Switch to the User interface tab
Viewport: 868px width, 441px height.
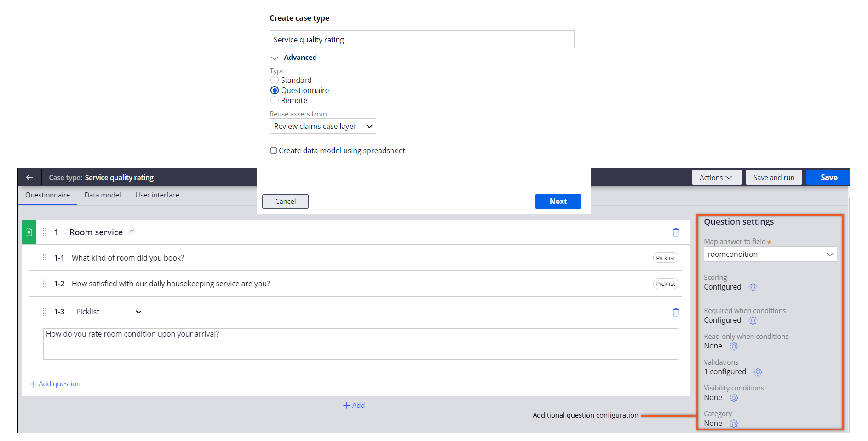(x=157, y=195)
